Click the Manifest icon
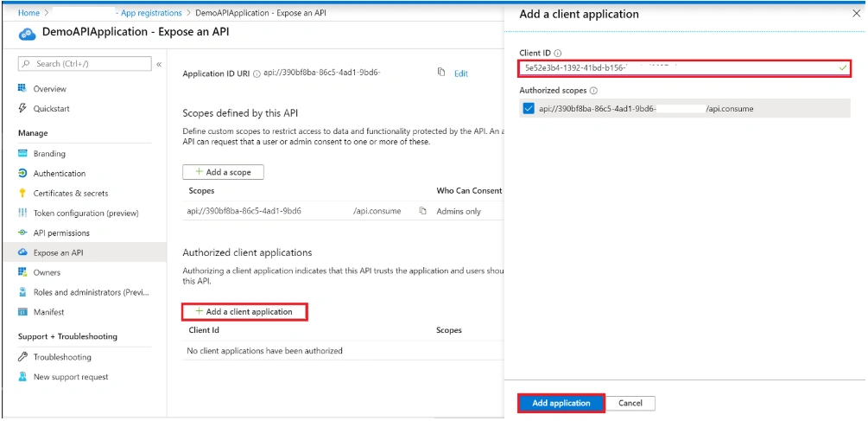The width and height of the screenshot is (868, 421). 22,312
